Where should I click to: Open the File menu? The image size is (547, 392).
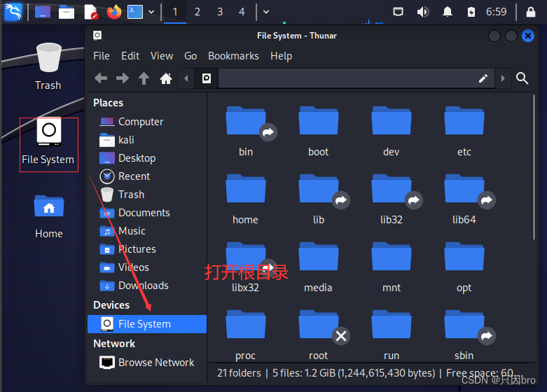click(x=102, y=56)
